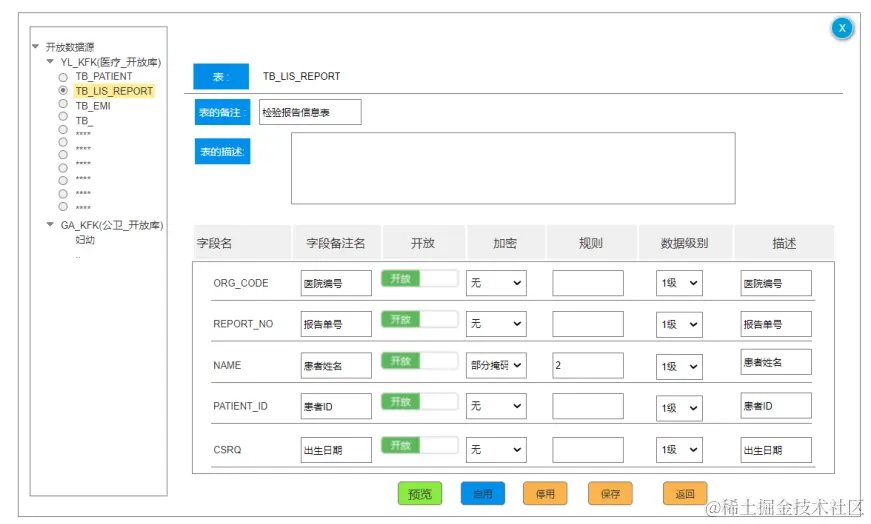Image resolution: width=871 pixels, height=524 pixels.
Task: Click the 表的备注 input containing 检验报告信息表
Action: tap(310, 112)
